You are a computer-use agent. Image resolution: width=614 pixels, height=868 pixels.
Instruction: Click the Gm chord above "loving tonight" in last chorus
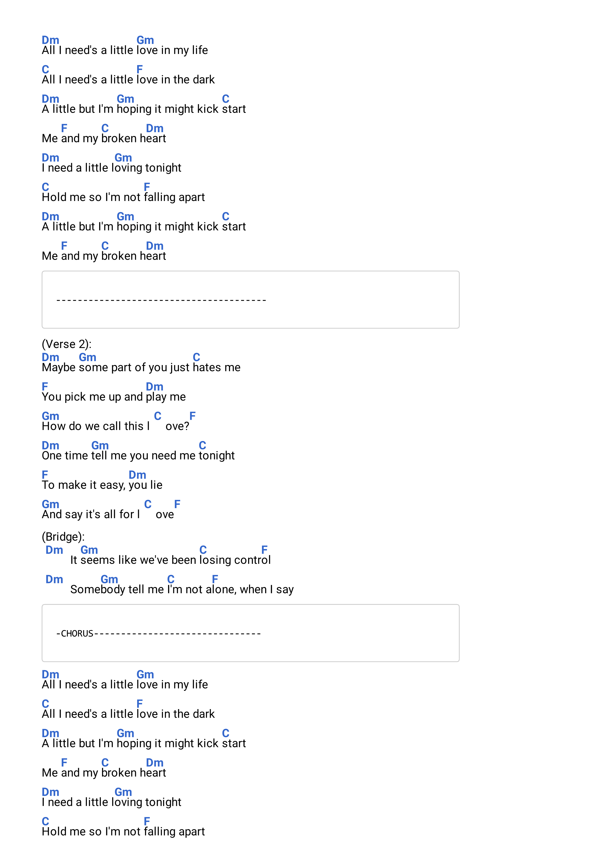point(123,792)
